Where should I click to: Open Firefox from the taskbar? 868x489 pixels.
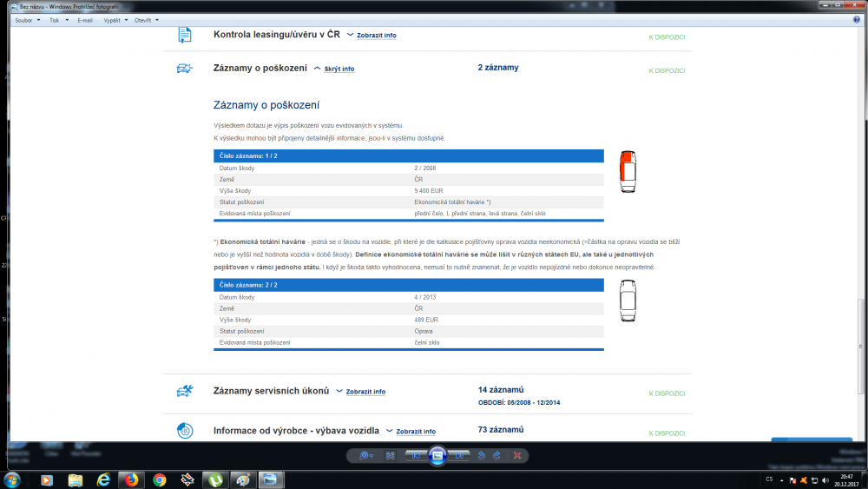pyautogui.click(x=131, y=479)
